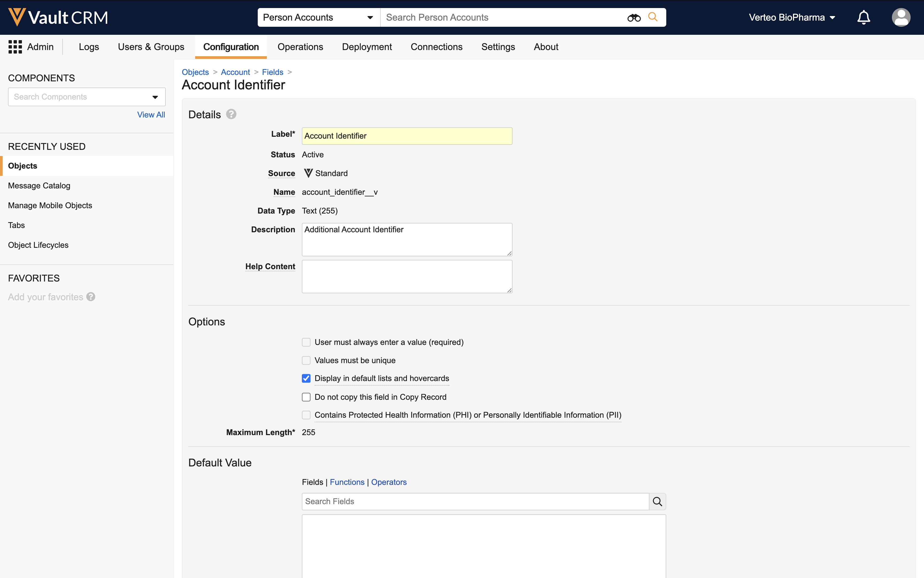Click the Search Fields input
The height and width of the screenshot is (578, 924).
(475, 501)
